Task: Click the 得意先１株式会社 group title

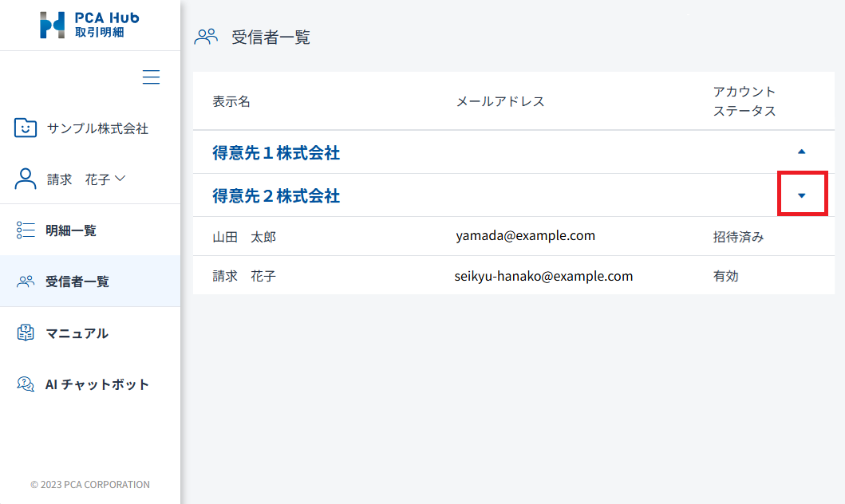Action: point(276,153)
